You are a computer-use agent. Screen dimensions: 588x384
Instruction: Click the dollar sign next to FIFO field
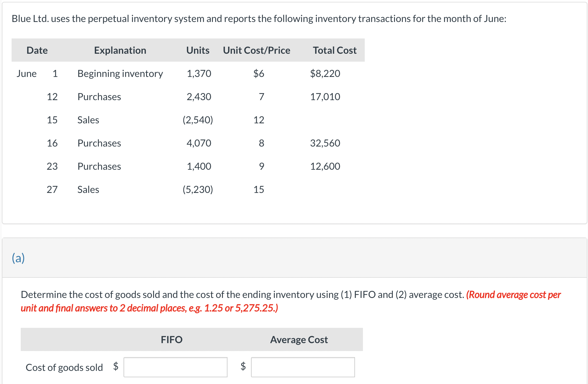pyautogui.click(x=116, y=367)
